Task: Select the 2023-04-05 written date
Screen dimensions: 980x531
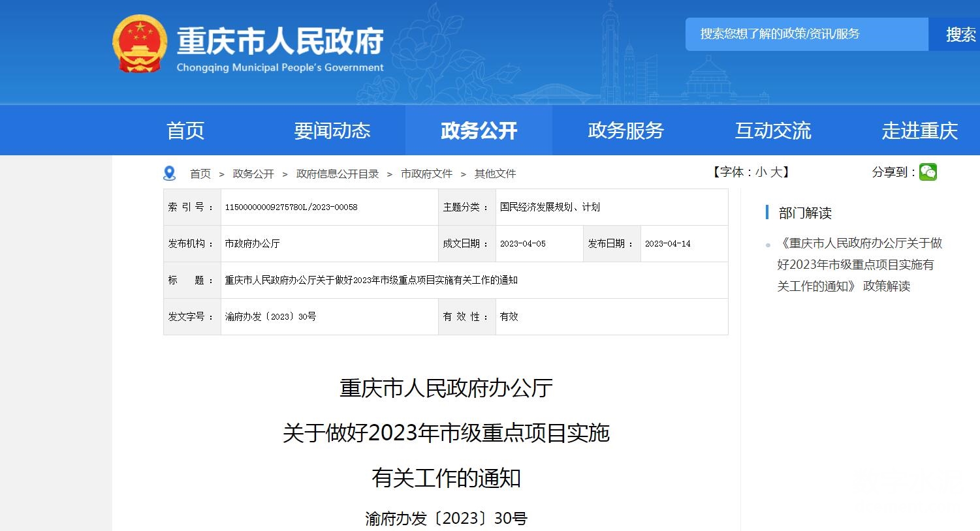Action: [523, 243]
